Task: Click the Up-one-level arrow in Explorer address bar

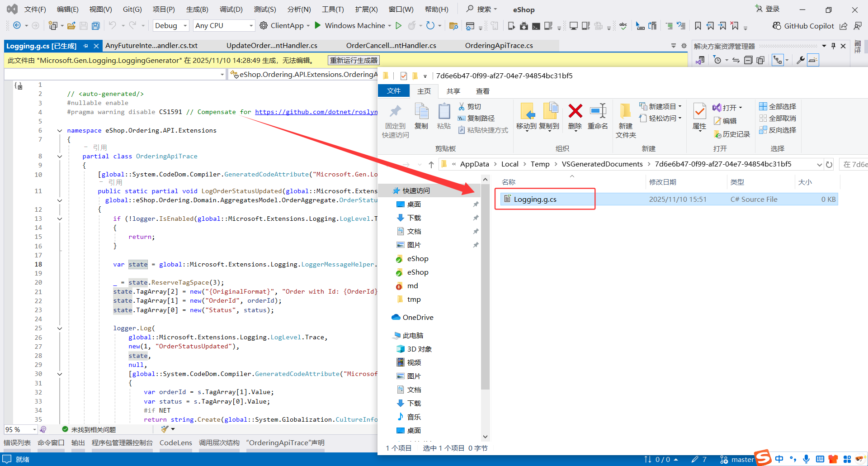Action: tap(431, 164)
